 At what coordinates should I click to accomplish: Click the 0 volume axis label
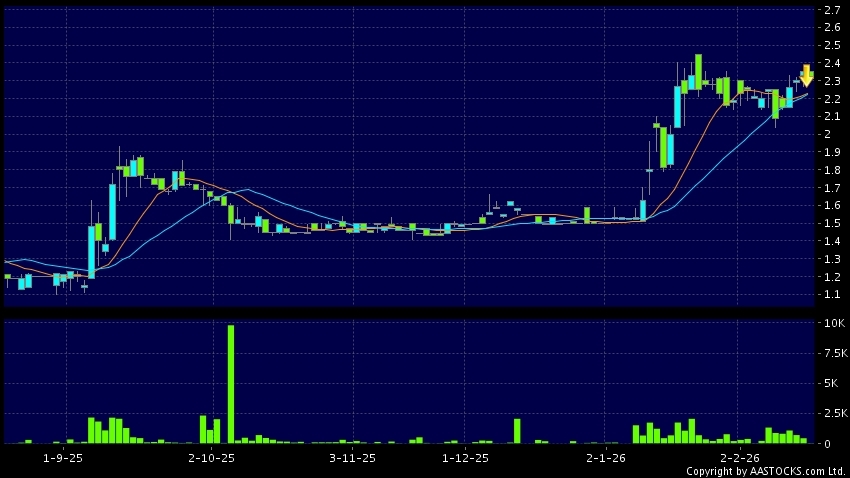pyautogui.click(x=827, y=443)
